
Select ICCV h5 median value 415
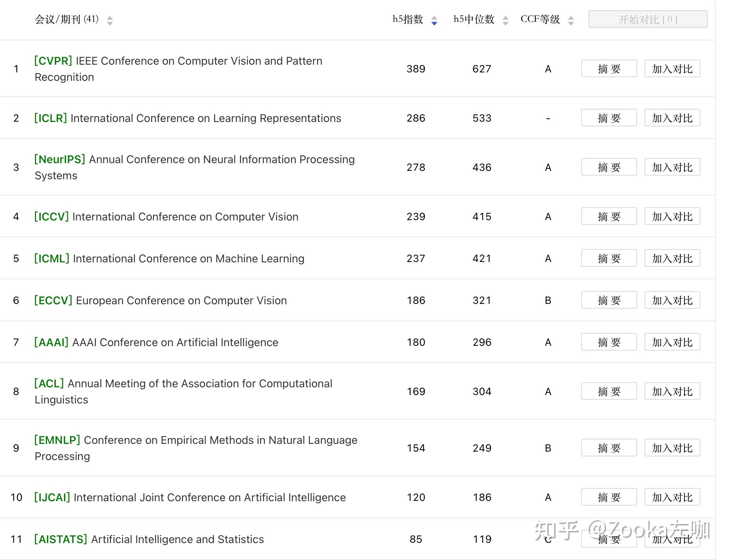click(x=482, y=217)
